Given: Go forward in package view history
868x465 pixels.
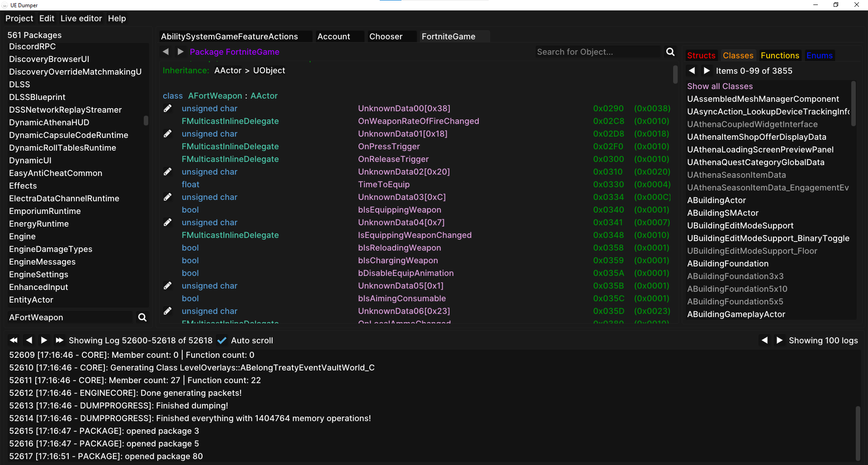Looking at the screenshot, I should 180,52.
